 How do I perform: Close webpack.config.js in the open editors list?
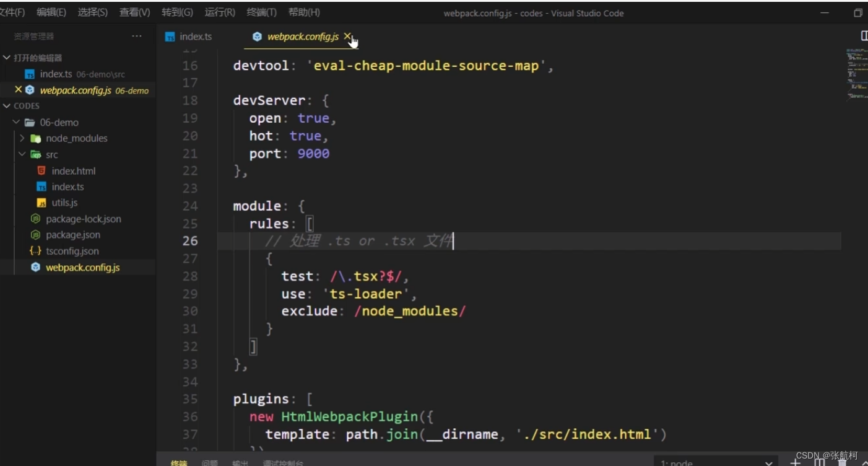18,90
